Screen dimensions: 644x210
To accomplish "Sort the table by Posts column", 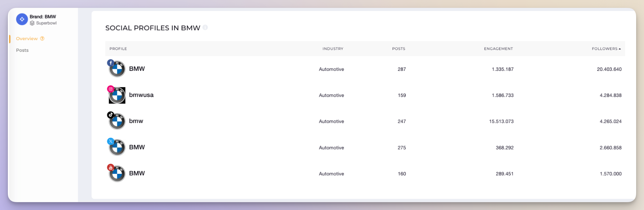I will tap(399, 49).
